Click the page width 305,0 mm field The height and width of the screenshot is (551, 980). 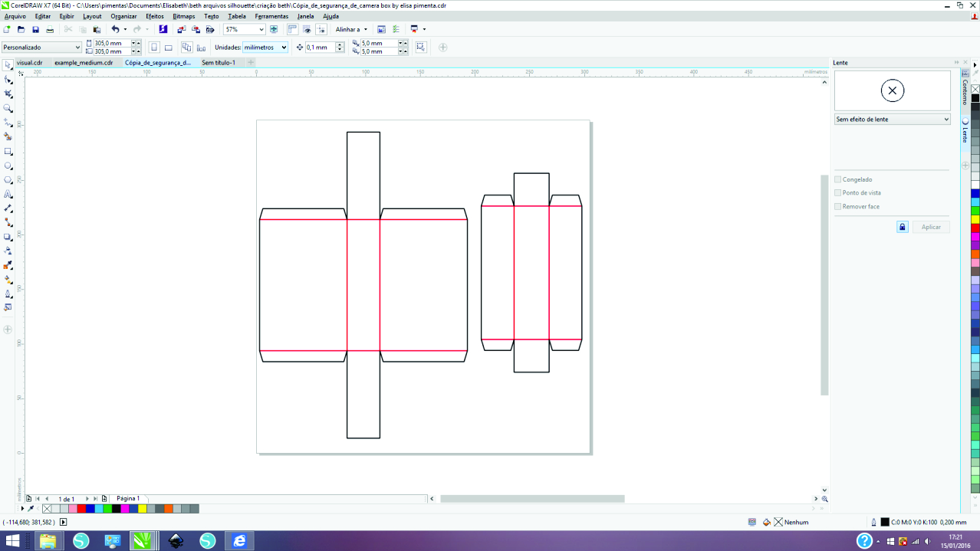click(x=111, y=43)
